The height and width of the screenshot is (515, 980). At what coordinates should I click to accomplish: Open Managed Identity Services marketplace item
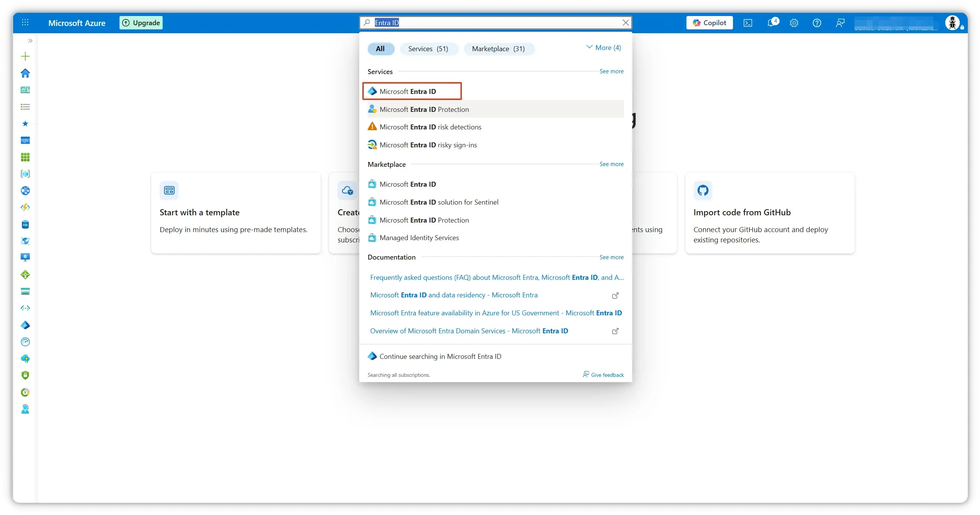tap(495, 237)
